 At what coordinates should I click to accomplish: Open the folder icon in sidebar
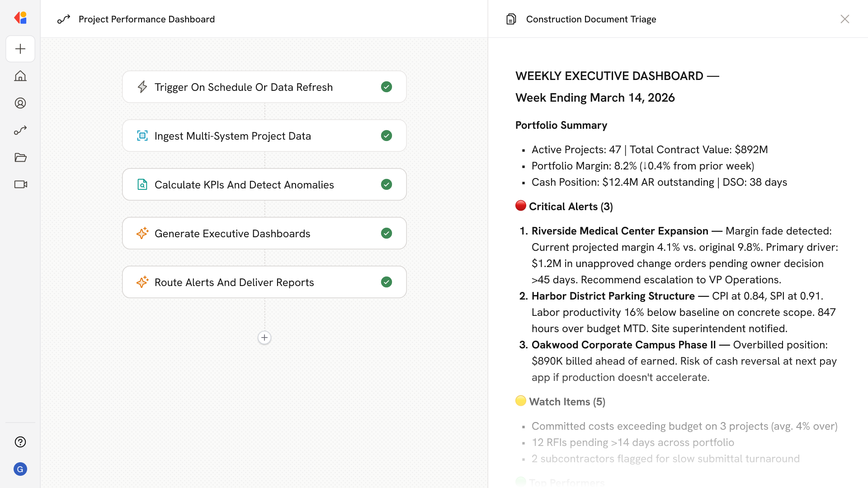pos(20,157)
